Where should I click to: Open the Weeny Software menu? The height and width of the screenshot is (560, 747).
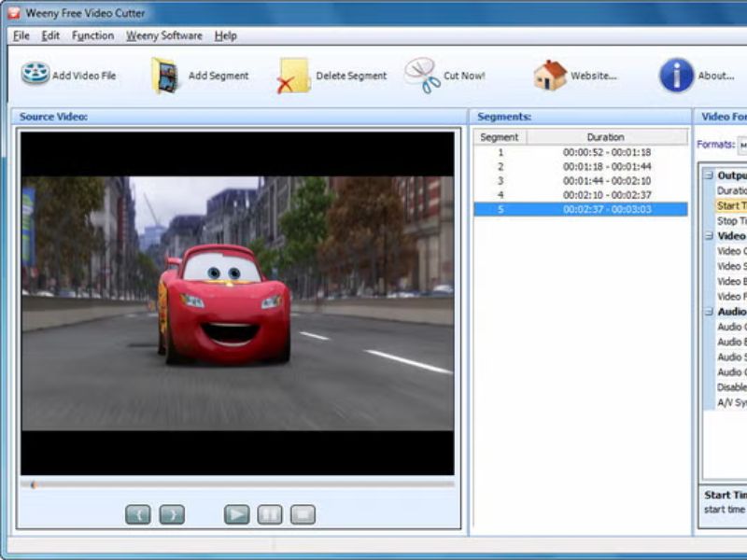(x=164, y=35)
